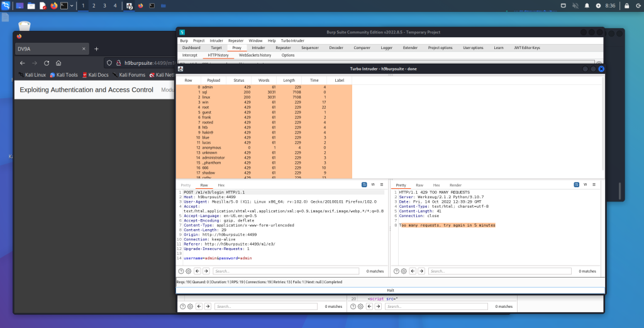The width and height of the screenshot is (644, 328).
Task: Open the Project menu in Burp Suite
Action: pyautogui.click(x=199, y=41)
